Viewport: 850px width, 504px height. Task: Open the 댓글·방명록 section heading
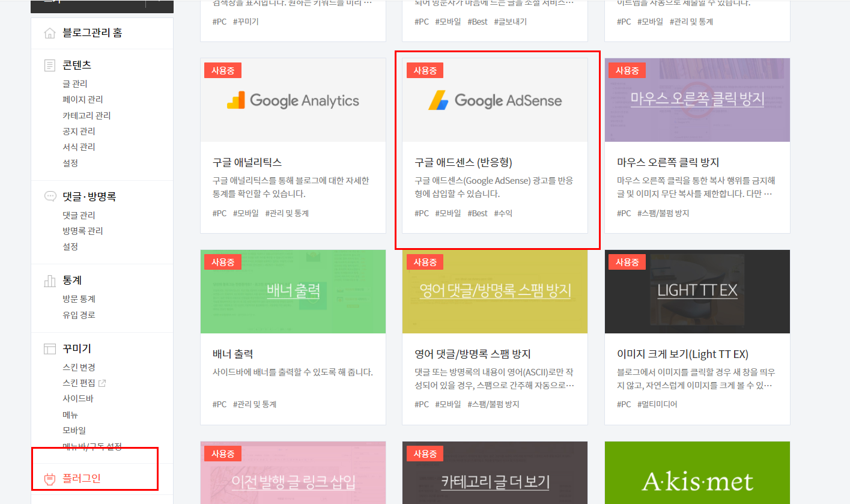tap(90, 196)
